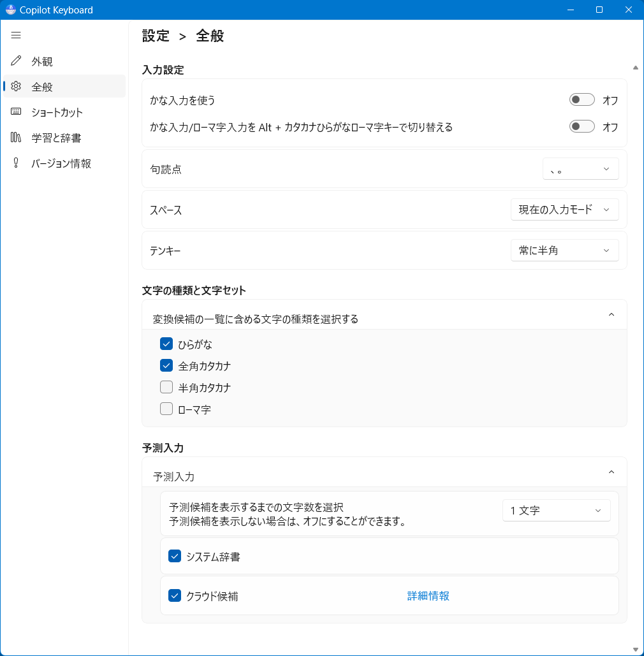Click the 入力設定 section heading
Screen dimensions: 644x656
(x=163, y=70)
